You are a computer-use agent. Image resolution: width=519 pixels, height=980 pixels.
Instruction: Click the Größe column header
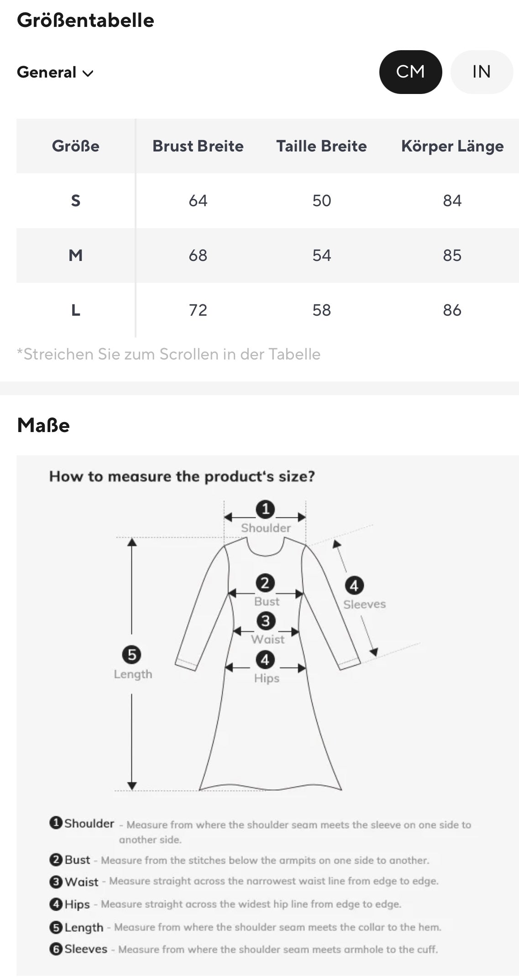click(76, 146)
